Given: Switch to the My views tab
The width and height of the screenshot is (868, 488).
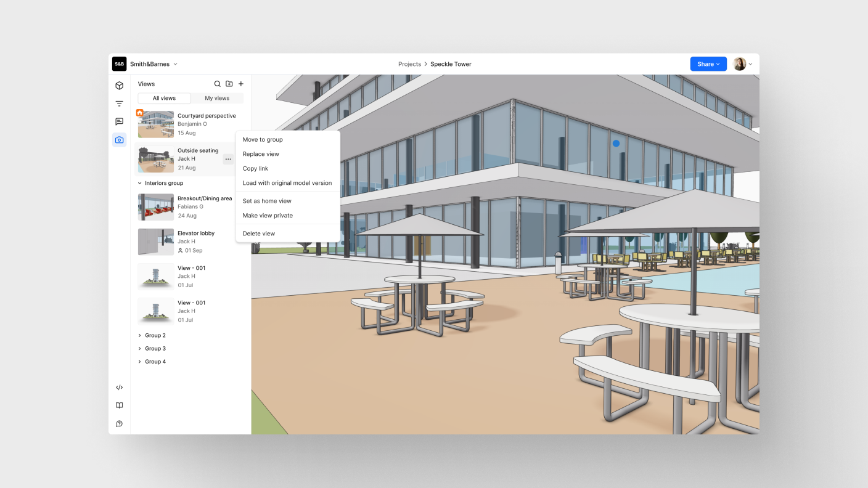Looking at the screenshot, I should click(x=217, y=98).
